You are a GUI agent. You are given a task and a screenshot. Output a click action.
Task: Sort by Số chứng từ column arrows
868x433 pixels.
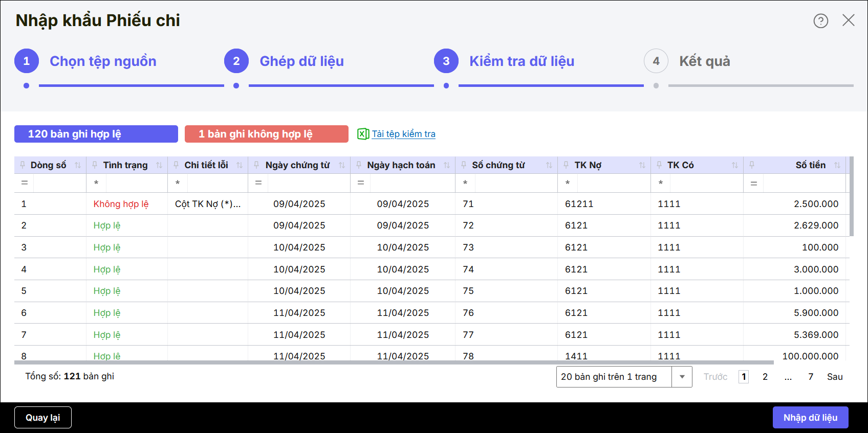tap(549, 165)
